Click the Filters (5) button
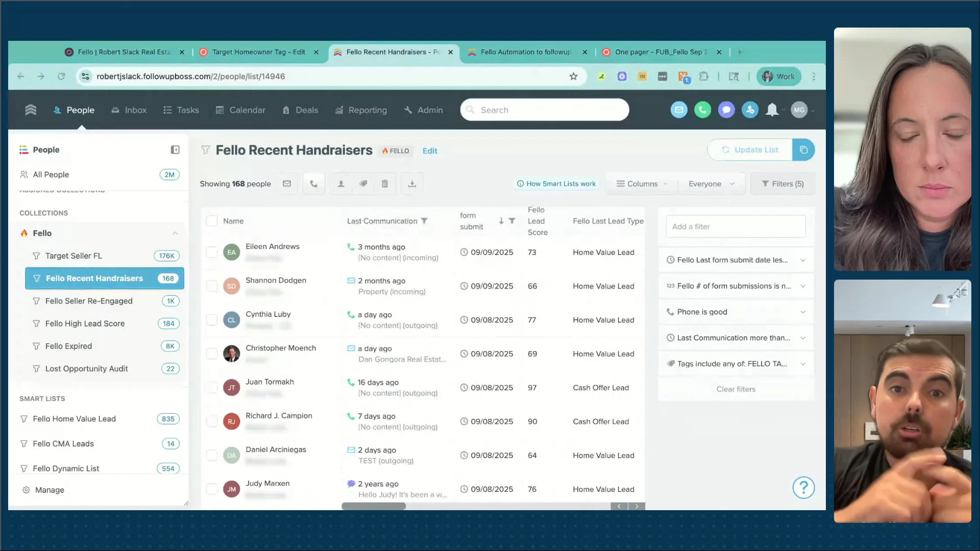 coord(782,184)
